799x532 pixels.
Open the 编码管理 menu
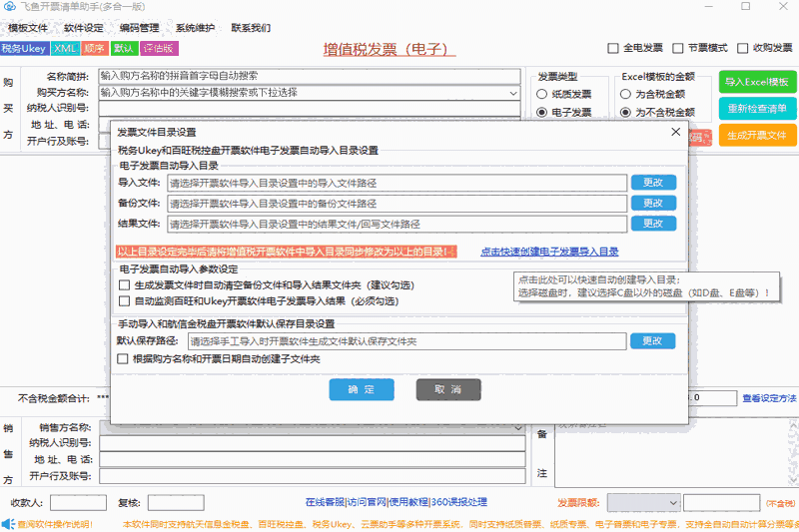tap(139, 28)
